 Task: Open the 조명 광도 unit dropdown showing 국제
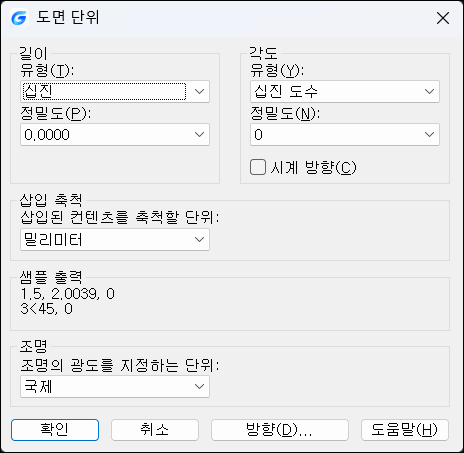pos(115,387)
